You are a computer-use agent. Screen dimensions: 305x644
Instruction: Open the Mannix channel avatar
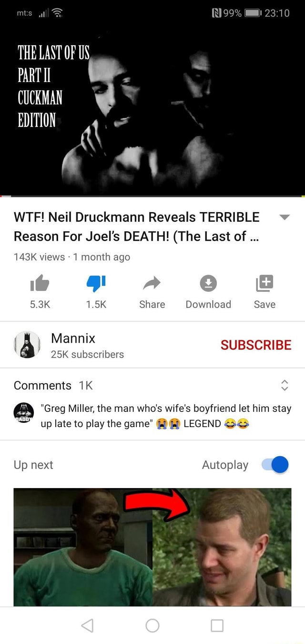28,345
